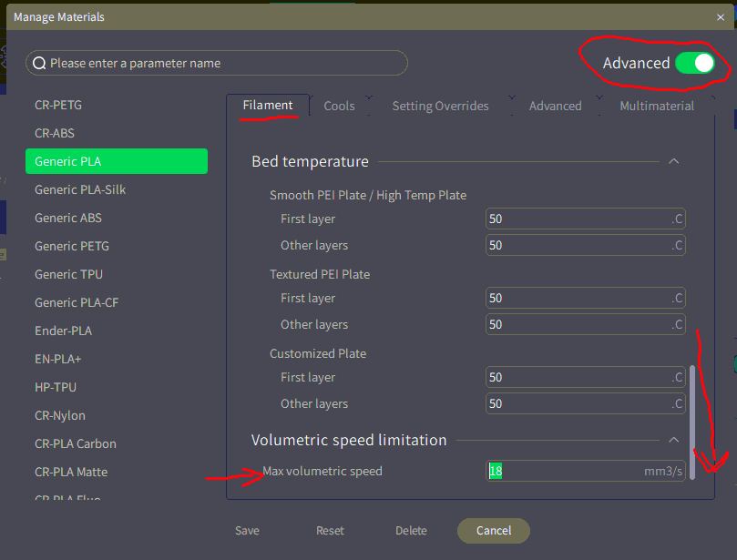737x560 pixels.
Task: Click the search magnifier icon
Action: click(x=39, y=63)
